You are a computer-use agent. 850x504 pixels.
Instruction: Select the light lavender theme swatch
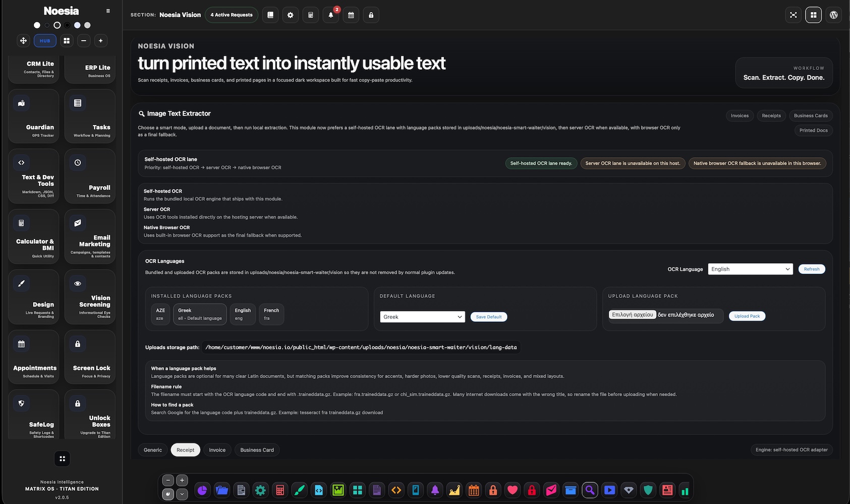tap(77, 25)
